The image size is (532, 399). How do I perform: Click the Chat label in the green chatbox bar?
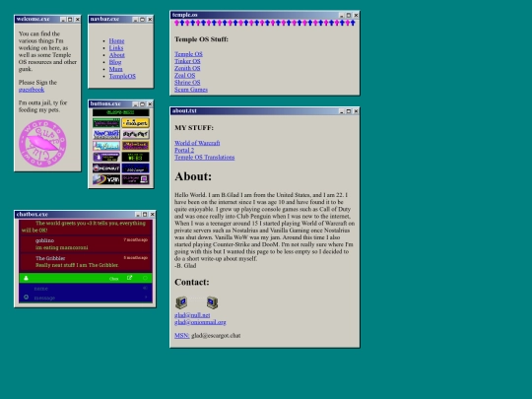point(114,279)
